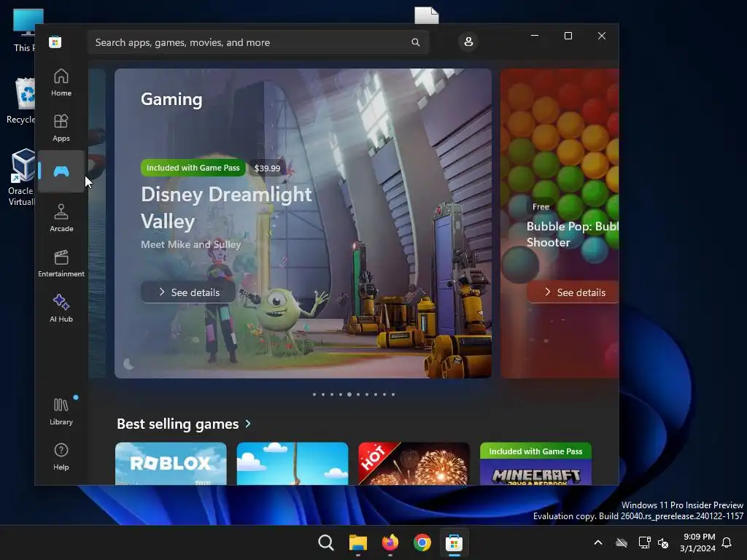Open the AI Hub section
Image resolution: width=747 pixels, height=560 pixels.
61,308
